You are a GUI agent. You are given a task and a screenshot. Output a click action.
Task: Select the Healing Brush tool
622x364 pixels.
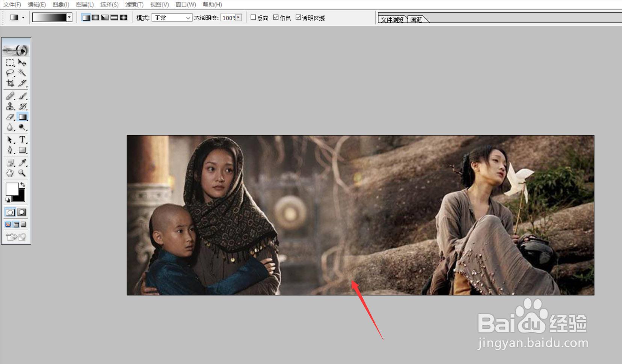(x=10, y=96)
